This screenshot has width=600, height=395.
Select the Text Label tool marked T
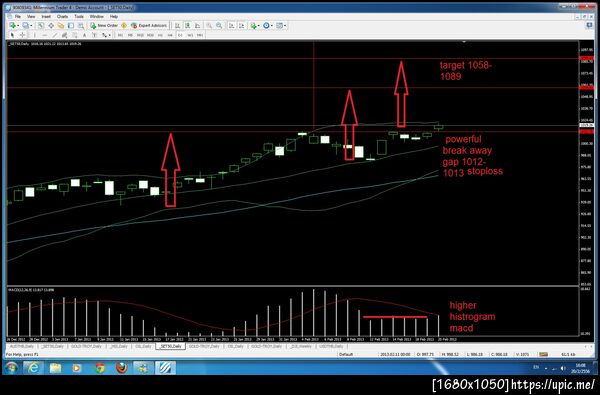(94, 35)
